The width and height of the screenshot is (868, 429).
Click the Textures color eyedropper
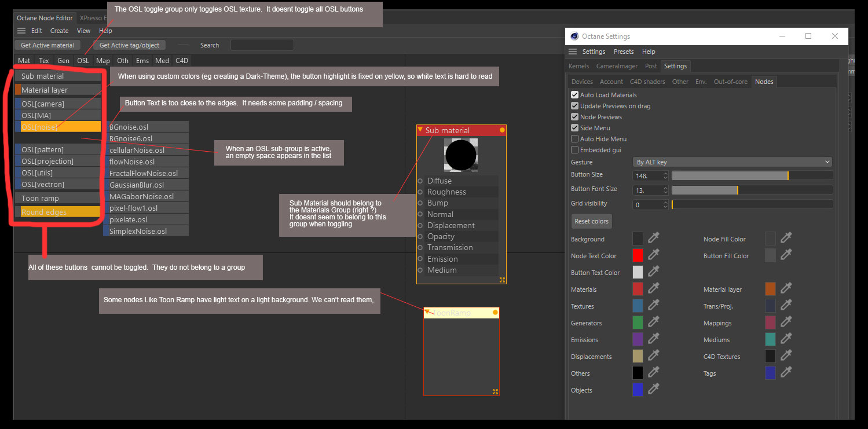(x=654, y=305)
